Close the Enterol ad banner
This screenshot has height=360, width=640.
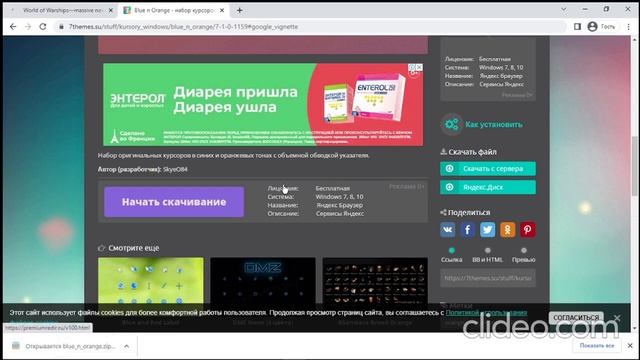point(419,67)
